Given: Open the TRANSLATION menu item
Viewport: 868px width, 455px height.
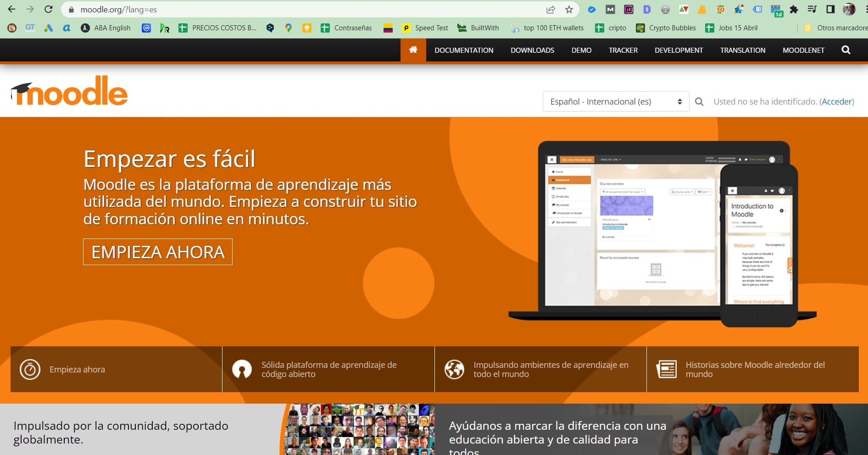Looking at the screenshot, I should (743, 50).
